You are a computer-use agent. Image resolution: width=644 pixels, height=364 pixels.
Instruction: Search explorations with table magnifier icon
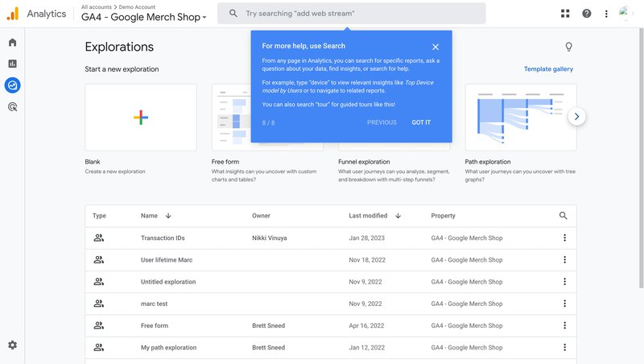tap(563, 216)
